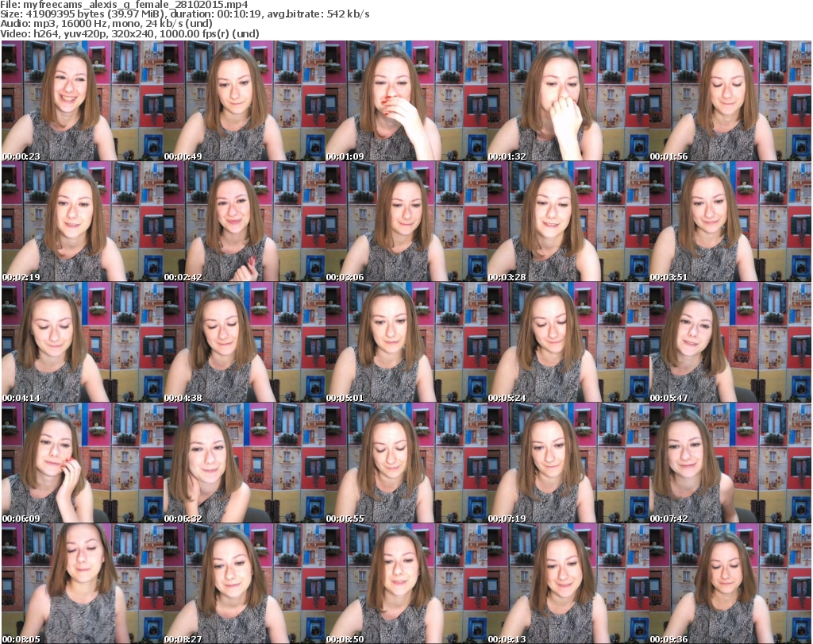Select the final frame at 00:09:36
The height and width of the screenshot is (644, 813).
(x=730, y=584)
